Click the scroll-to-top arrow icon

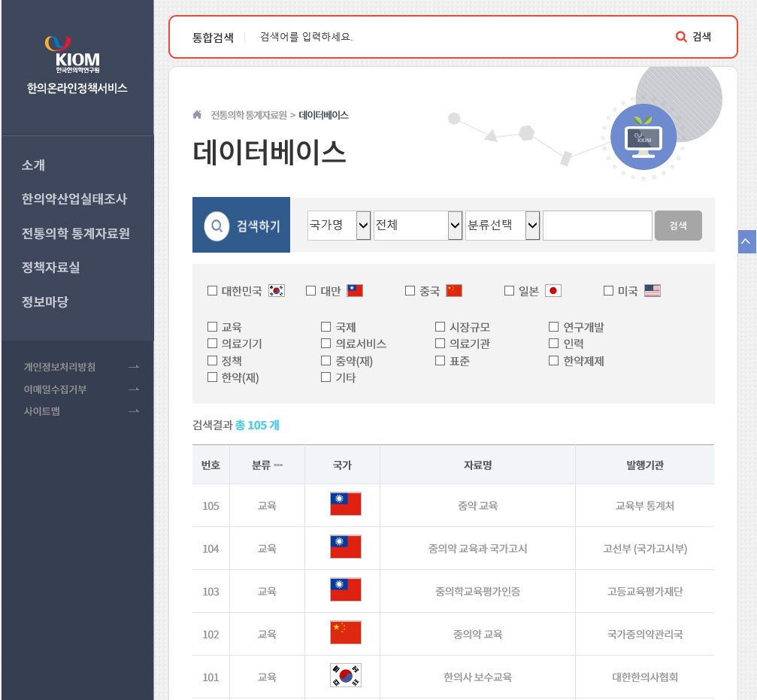746,241
